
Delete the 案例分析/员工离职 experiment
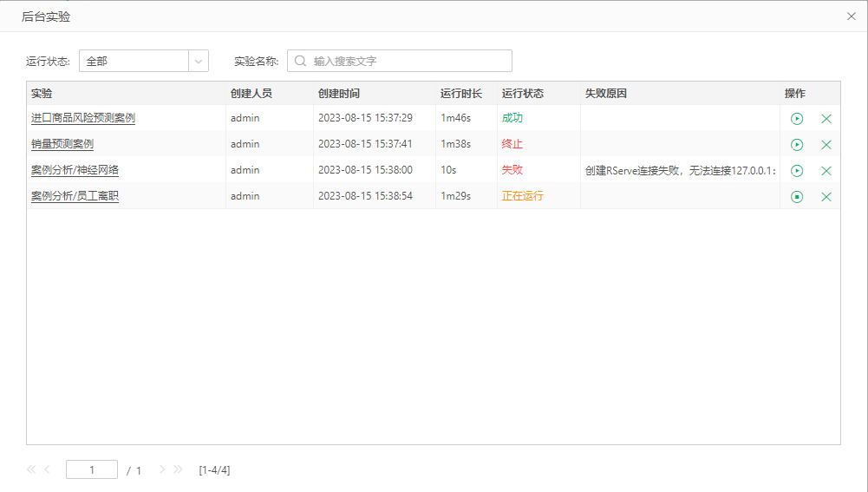coord(826,197)
